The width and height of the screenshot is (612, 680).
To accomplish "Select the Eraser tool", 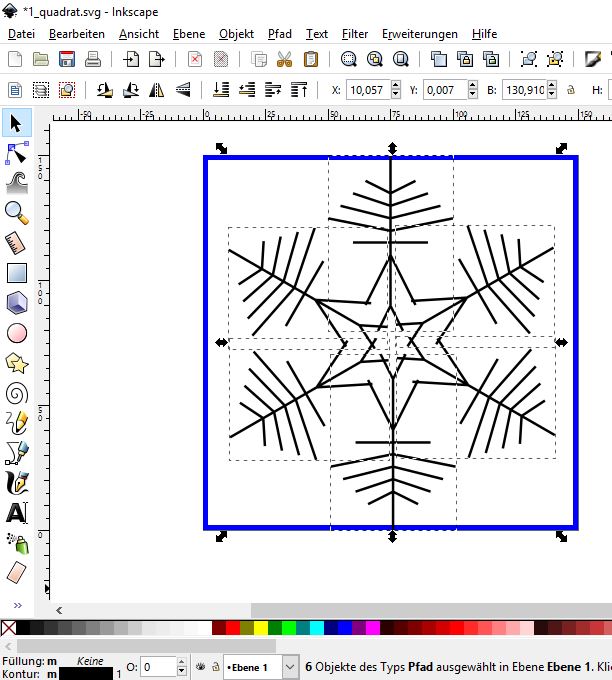I will tap(17, 572).
